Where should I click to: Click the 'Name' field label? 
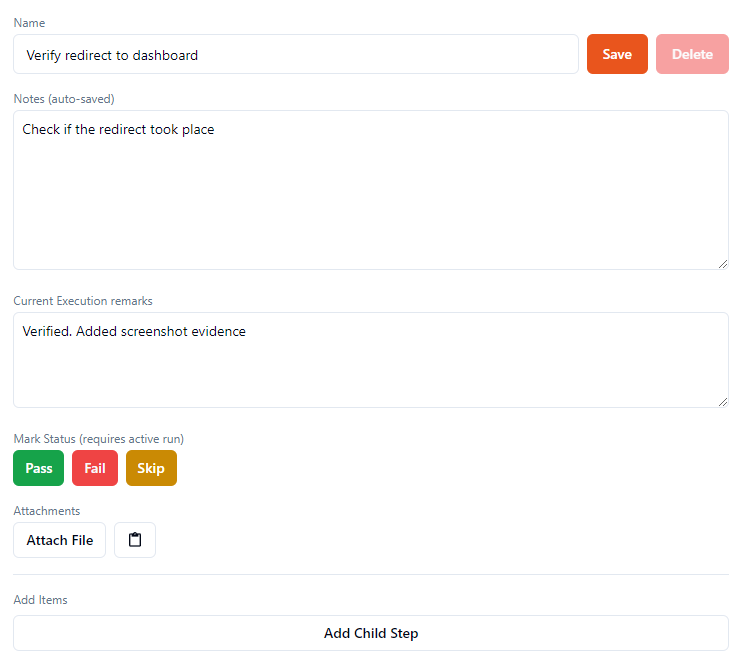[29, 23]
